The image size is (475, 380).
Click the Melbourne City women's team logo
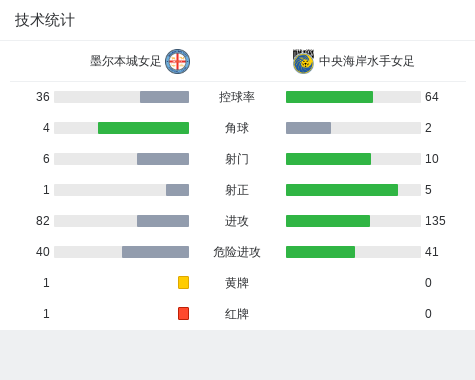point(178,61)
